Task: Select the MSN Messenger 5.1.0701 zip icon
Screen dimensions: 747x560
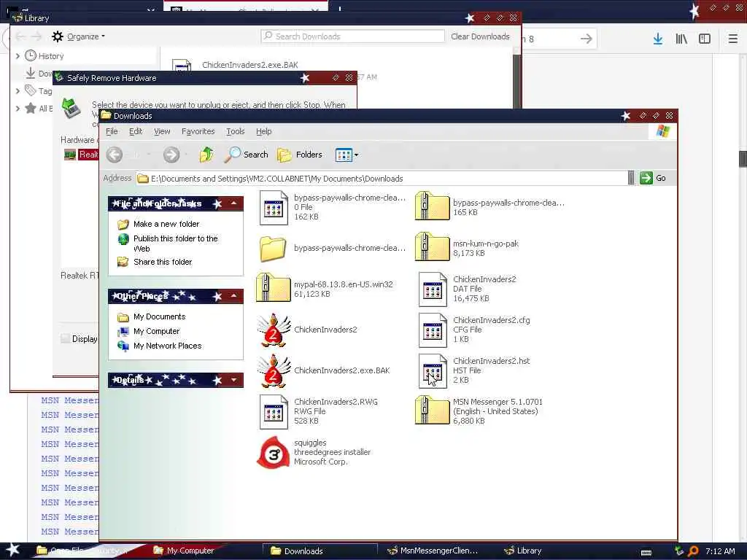Action: pos(432,411)
